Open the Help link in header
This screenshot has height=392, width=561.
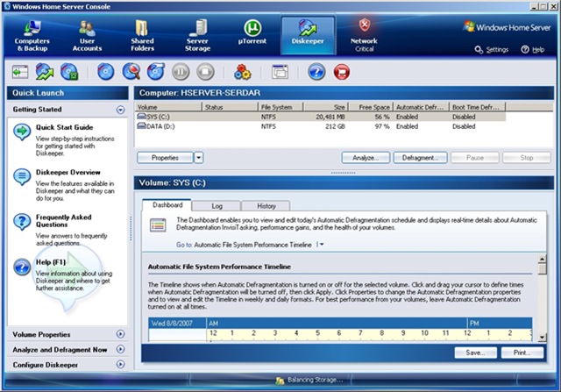533,50
